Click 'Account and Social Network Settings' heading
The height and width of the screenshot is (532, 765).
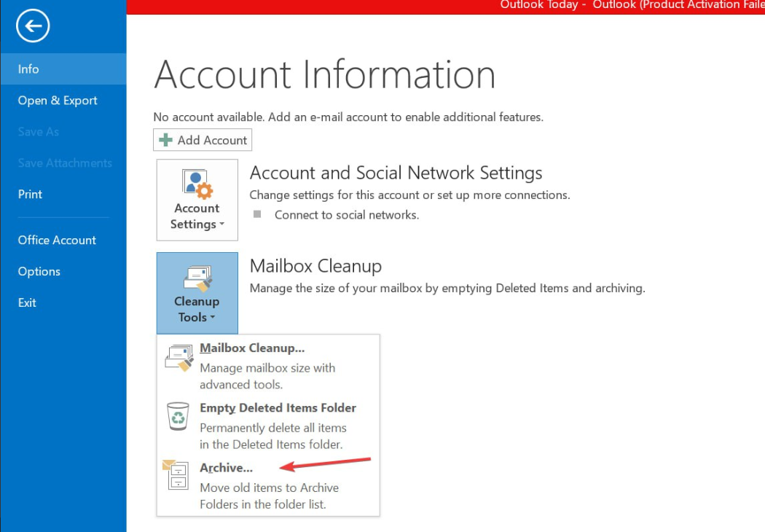coord(396,173)
